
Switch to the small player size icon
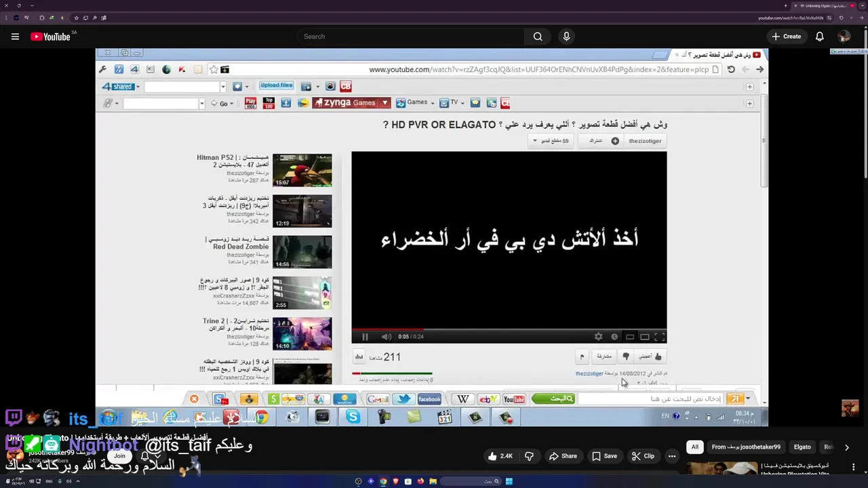point(630,337)
